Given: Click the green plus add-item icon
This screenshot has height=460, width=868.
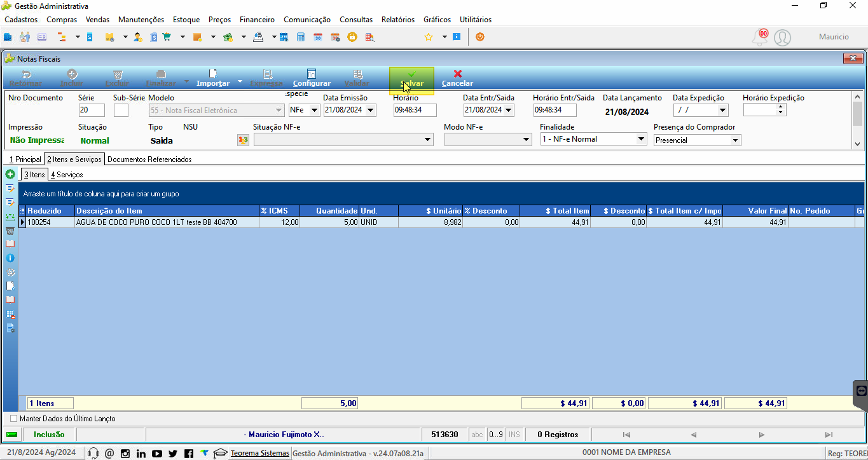Looking at the screenshot, I should pyautogui.click(x=10, y=174).
